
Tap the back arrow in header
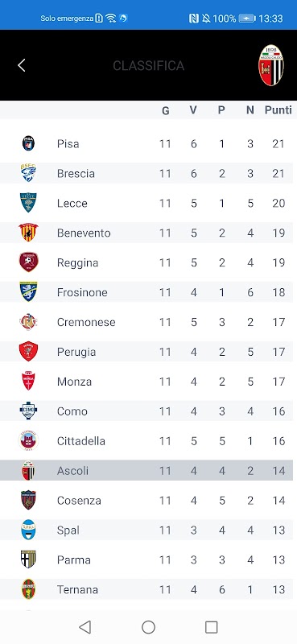click(22, 65)
